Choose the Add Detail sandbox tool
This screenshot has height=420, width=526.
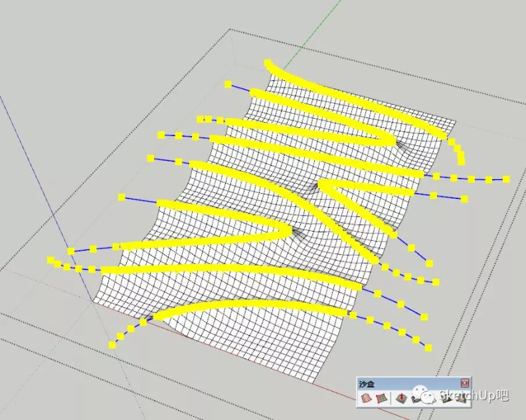[446, 398]
